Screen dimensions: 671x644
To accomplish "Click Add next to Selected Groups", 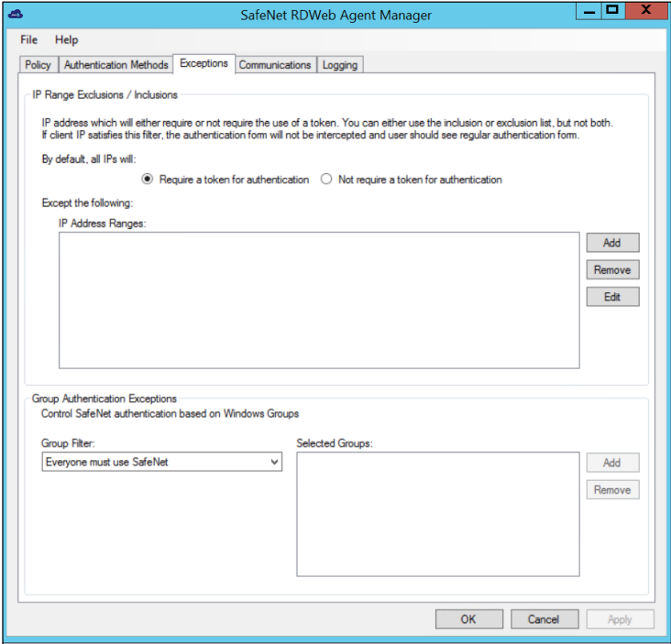I will pos(613,463).
